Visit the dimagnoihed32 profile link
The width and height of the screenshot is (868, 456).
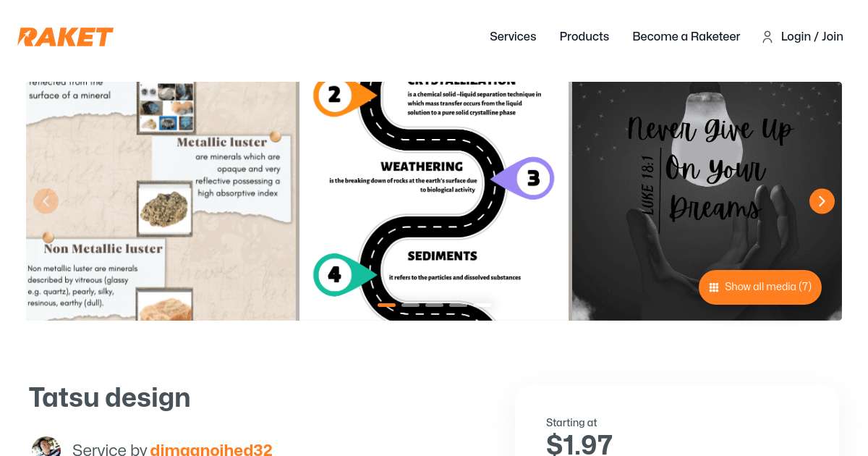211,449
